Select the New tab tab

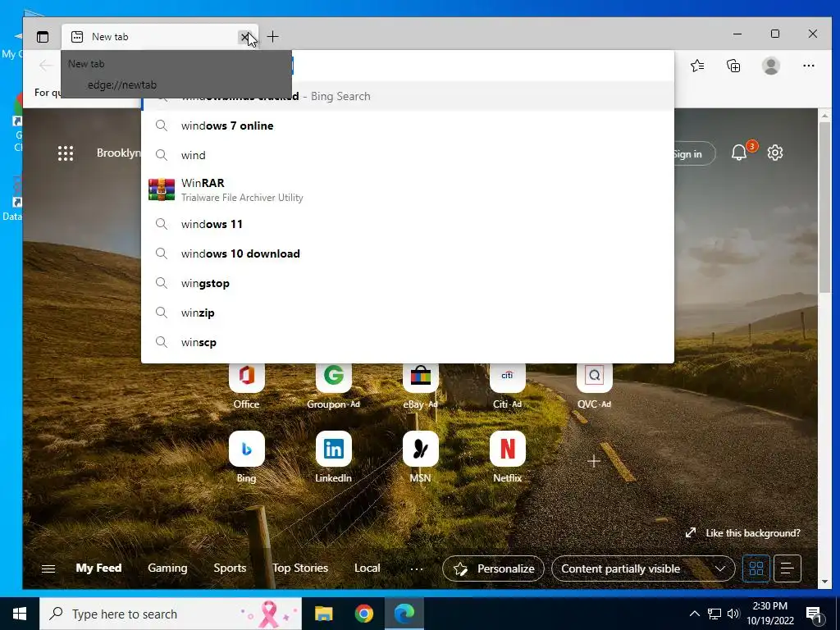(160, 36)
